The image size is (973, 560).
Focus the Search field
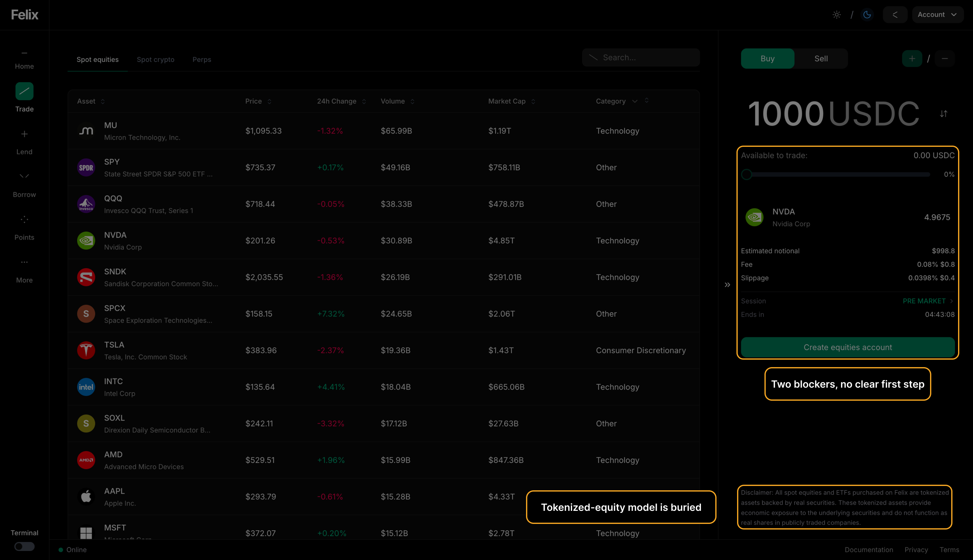641,57
